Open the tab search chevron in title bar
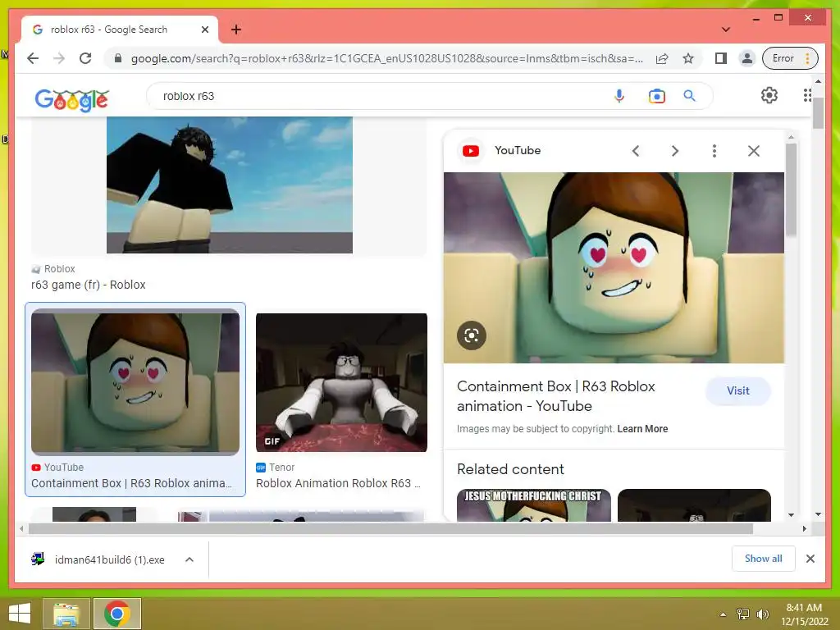The height and width of the screenshot is (630, 840). pos(726,30)
